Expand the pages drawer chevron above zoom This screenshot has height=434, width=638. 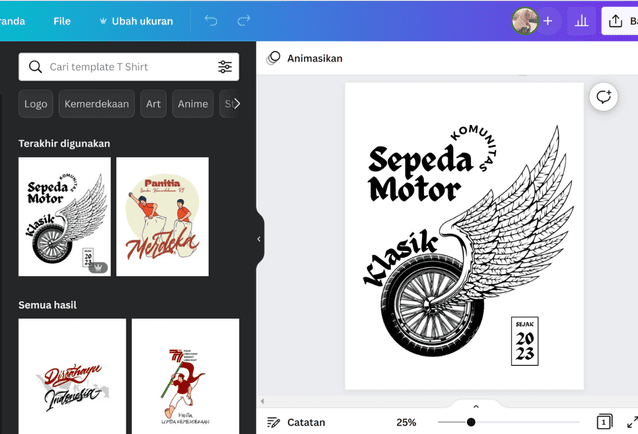pos(476,406)
